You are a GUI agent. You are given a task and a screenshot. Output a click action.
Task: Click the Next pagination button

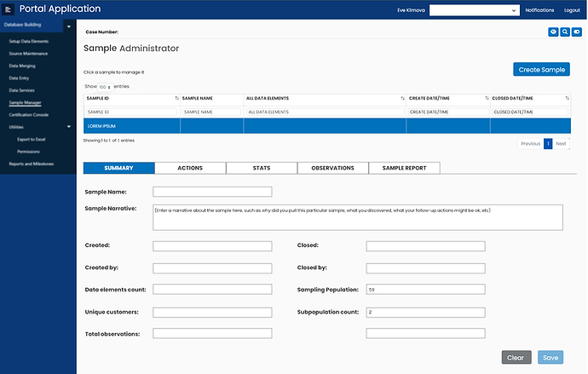pos(561,143)
